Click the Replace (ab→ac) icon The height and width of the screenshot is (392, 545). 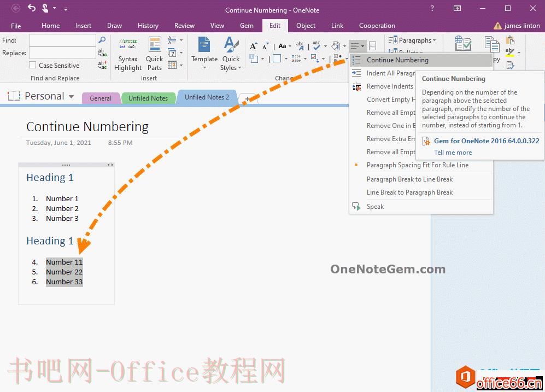tap(102, 52)
